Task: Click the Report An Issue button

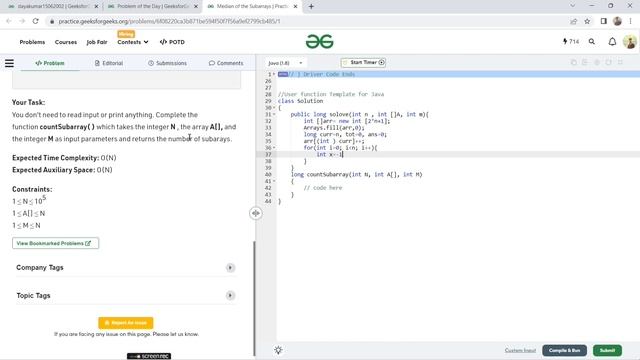Action: [x=126, y=323]
